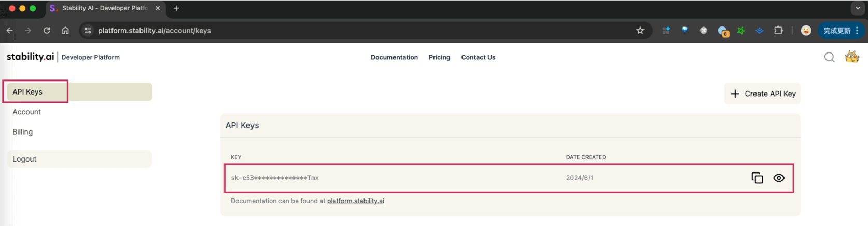Reveal the hidden API key with eye icon

[x=778, y=178]
